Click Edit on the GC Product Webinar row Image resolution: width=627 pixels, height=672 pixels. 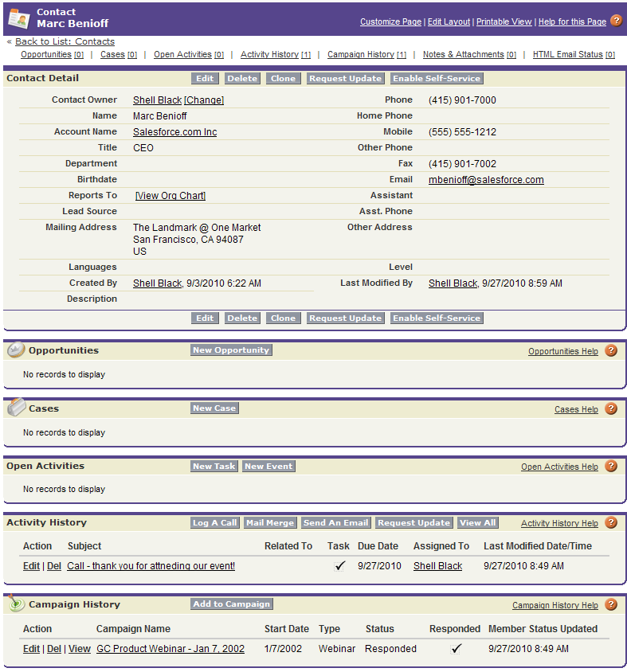[31, 648]
